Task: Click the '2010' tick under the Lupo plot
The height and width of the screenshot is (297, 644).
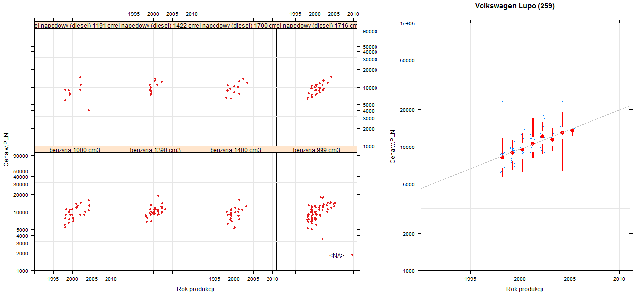Action: click(619, 279)
